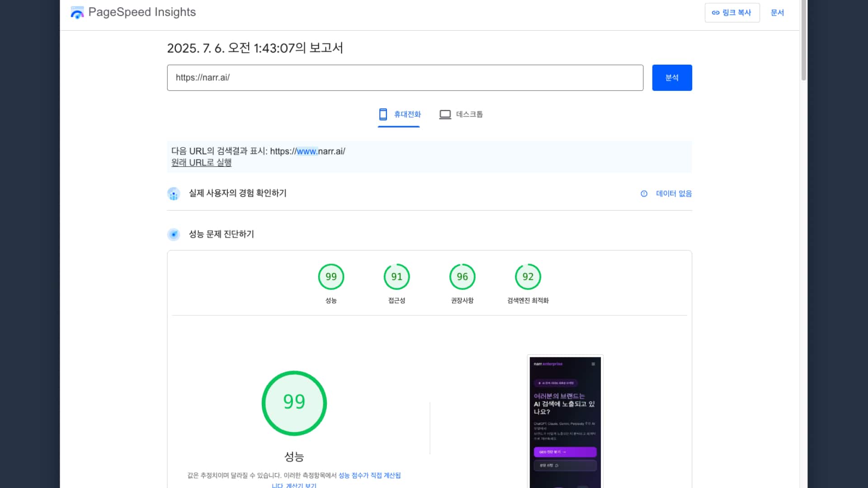
Task: Click the monitor icon on the 데스크톱 tab
Action: point(445,114)
